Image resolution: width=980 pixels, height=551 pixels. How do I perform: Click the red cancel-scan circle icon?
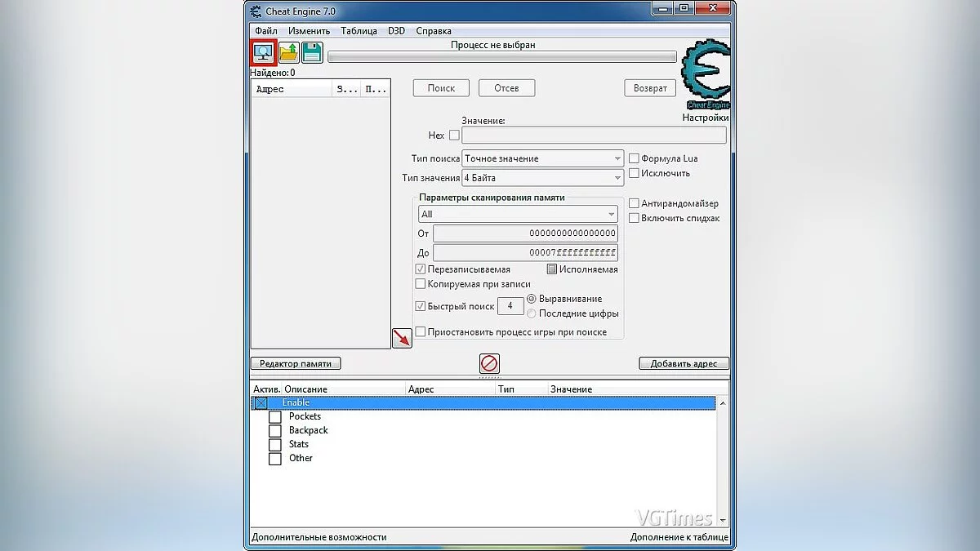[x=488, y=364]
